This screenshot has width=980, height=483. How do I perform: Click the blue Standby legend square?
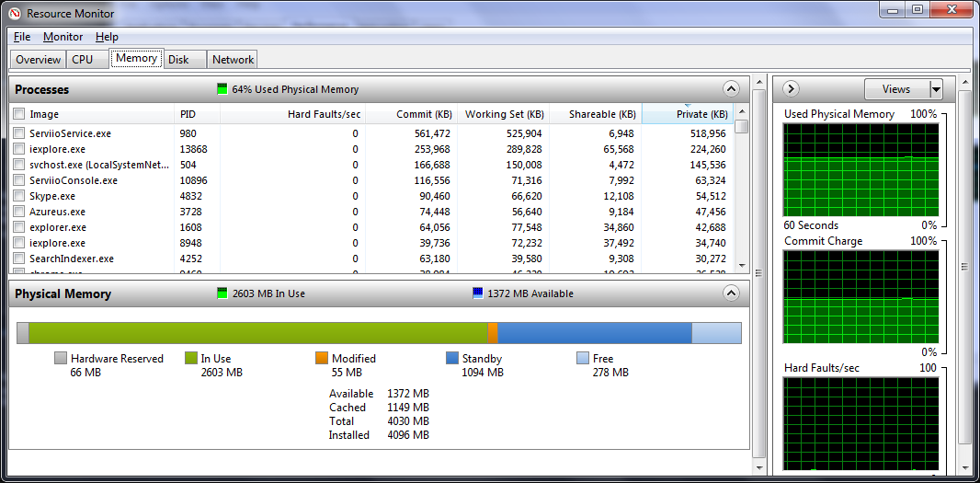pos(452,359)
